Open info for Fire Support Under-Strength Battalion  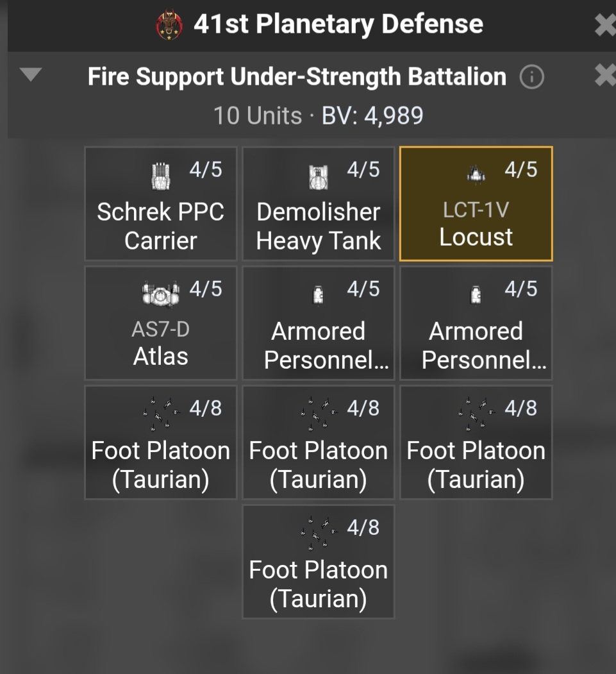531,78
